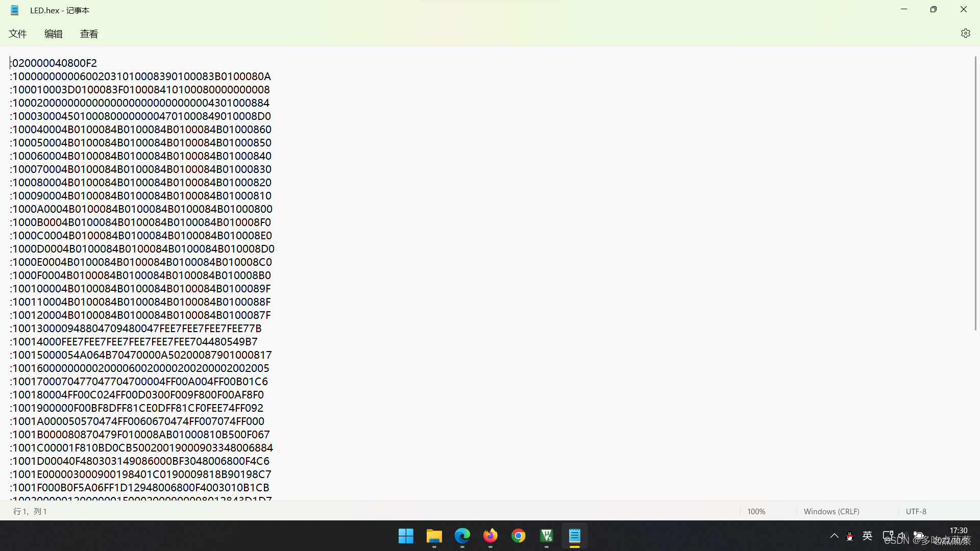
Task: Open File Explorer from taskbar
Action: 434,536
